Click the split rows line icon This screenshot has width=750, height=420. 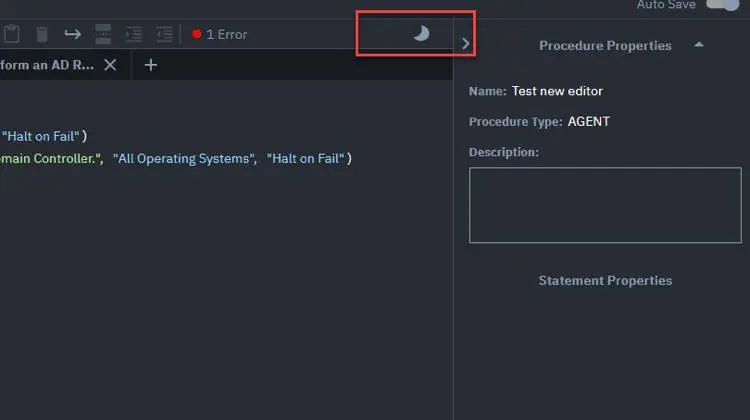click(x=103, y=34)
